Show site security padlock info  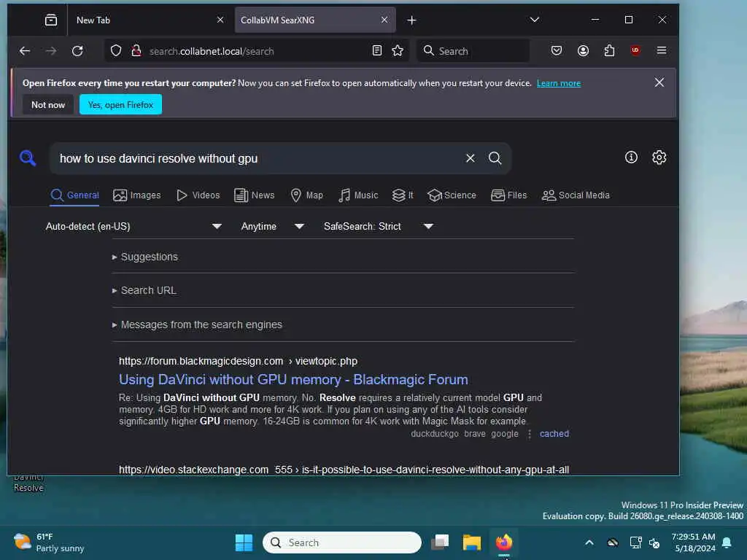pyautogui.click(x=136, y=51)
